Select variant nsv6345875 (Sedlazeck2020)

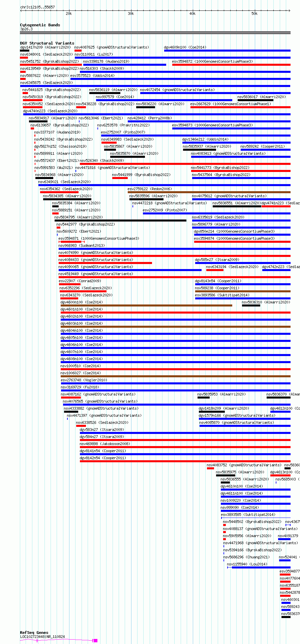pyautogui.click(x=47, y=83)
